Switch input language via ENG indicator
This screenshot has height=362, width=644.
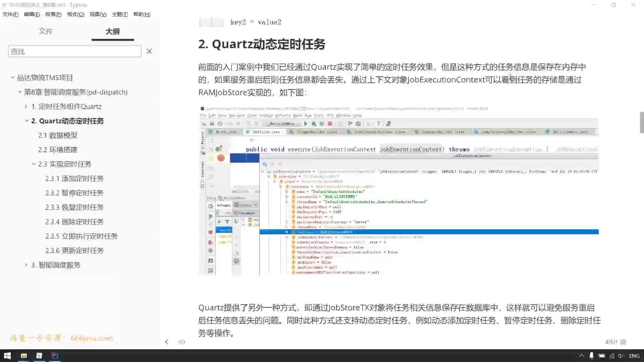click(x=634, y=356)
